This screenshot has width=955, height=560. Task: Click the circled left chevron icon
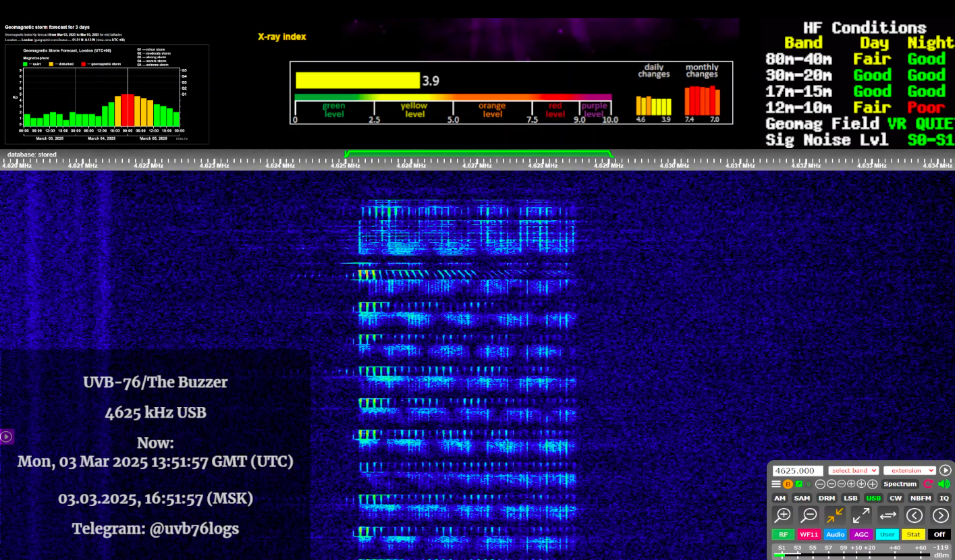click(x=915, y=515)
